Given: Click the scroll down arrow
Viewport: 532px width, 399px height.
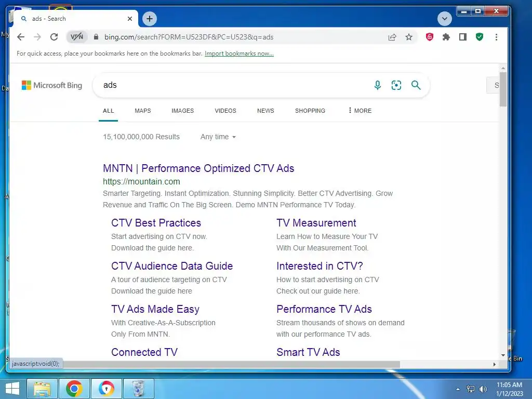Looking at the screenshot, I should pos(503,355).
